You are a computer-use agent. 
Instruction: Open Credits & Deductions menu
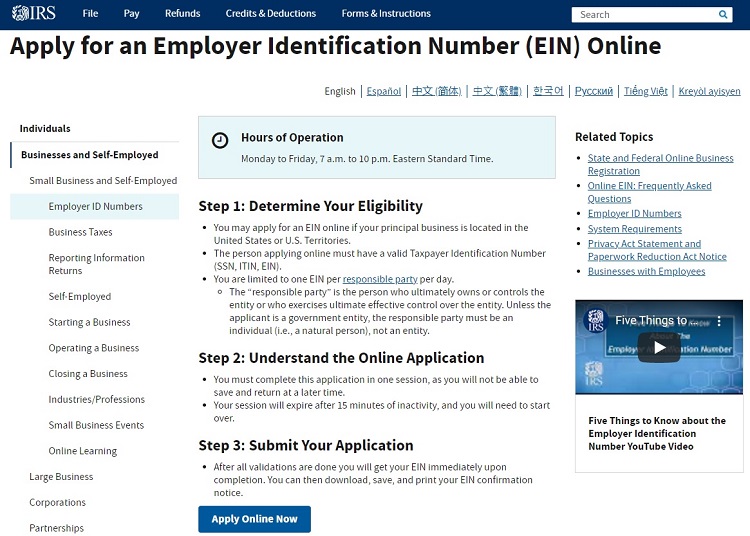[x=271, y=13]
